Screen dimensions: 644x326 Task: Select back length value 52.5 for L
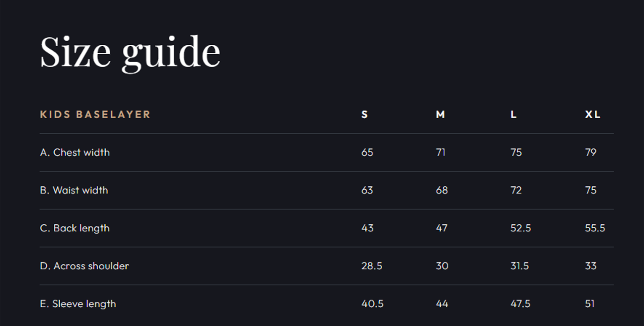(x=521, y=228)
